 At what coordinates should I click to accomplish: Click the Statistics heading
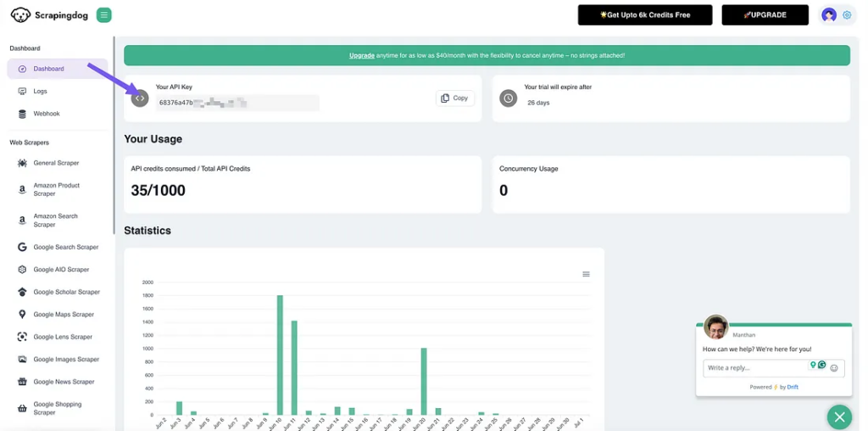point(147,231)
